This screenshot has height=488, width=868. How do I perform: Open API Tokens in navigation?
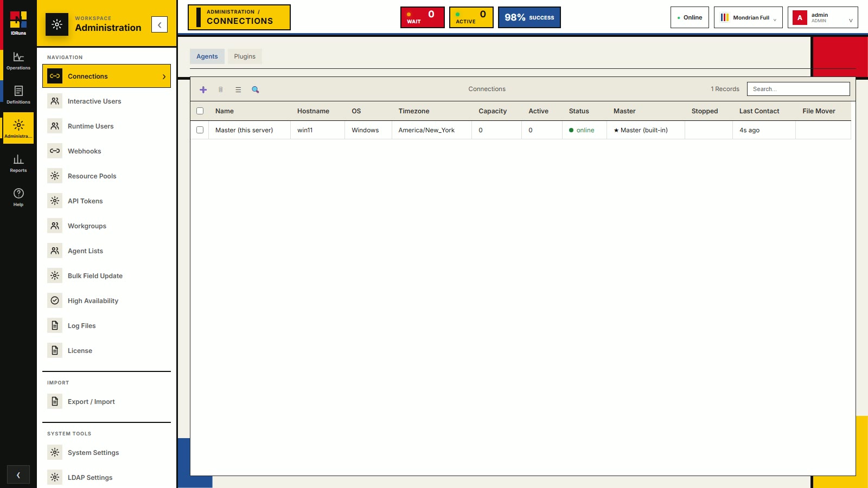106,201
